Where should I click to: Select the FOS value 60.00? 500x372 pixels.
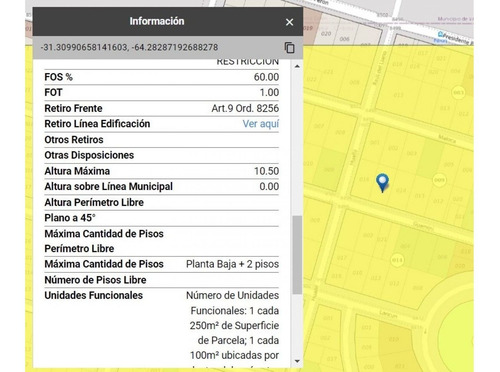click(x=266, y=77)
